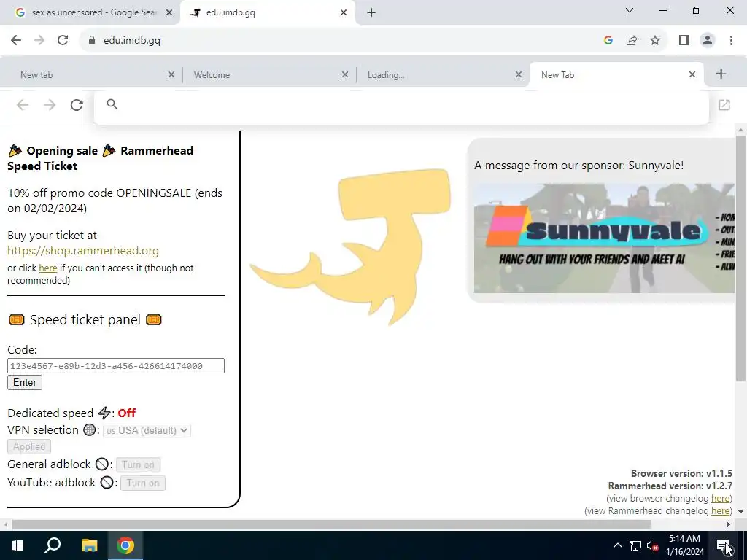The width and height of the screenshot is (747, 560).
Task: Open the shop.rammerhead.org link
Action: pyautogui.click(x=83, y=251)
